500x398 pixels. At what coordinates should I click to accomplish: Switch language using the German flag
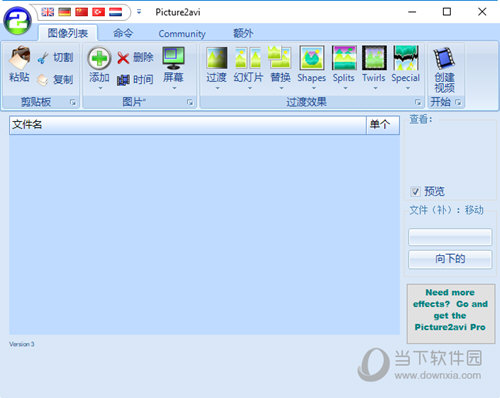pyautogui.click(x=65, y=12)
